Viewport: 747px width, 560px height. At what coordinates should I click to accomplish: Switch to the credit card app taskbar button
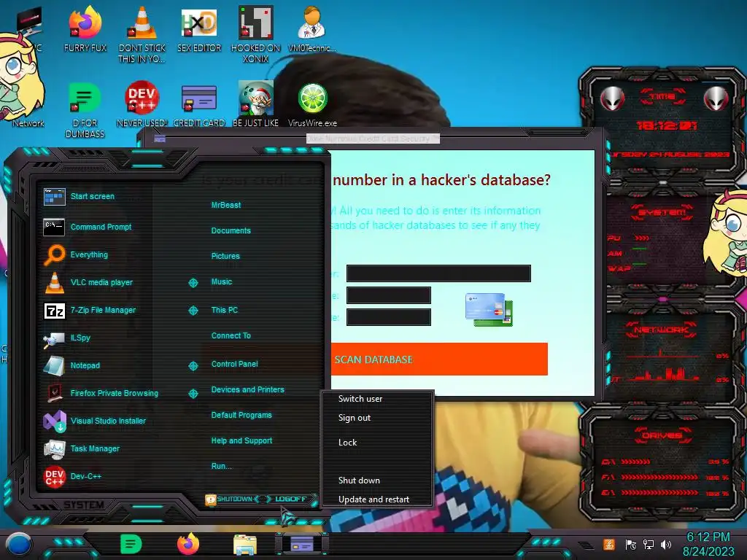(301, 544)
